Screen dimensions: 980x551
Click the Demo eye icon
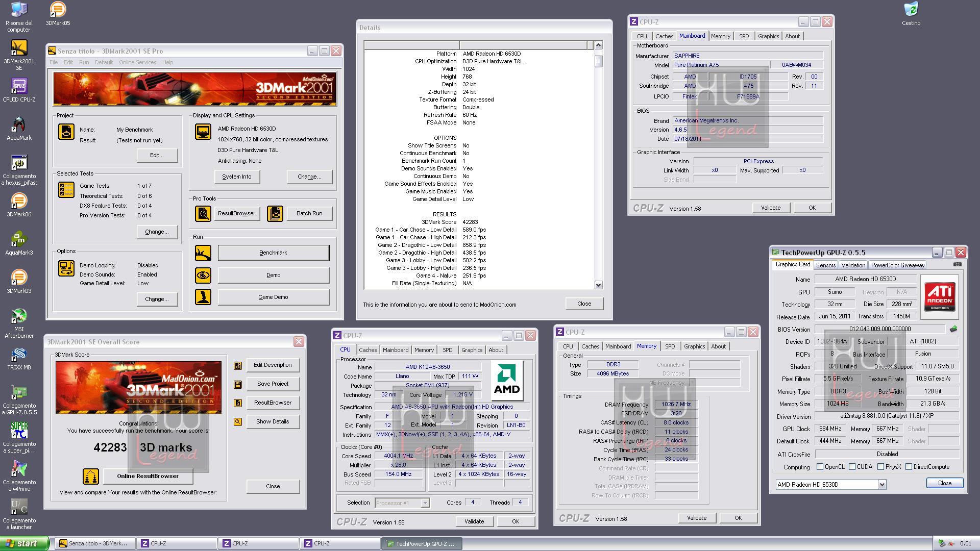(203, 275)
